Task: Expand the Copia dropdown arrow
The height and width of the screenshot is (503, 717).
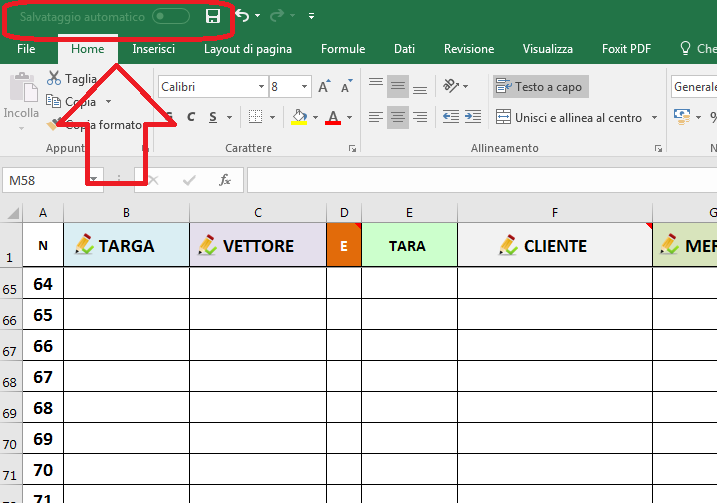Action: point(108,101)
